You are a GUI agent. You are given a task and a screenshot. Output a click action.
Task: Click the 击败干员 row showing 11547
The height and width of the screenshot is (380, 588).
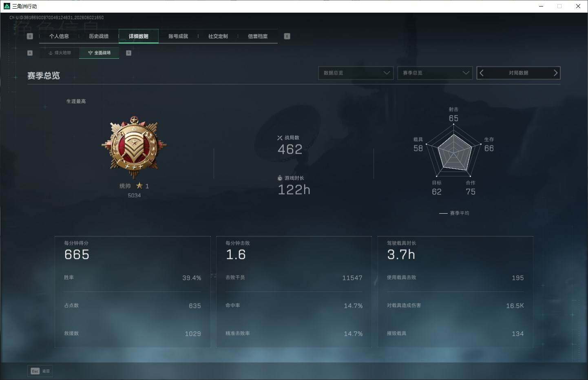(294, 278)
